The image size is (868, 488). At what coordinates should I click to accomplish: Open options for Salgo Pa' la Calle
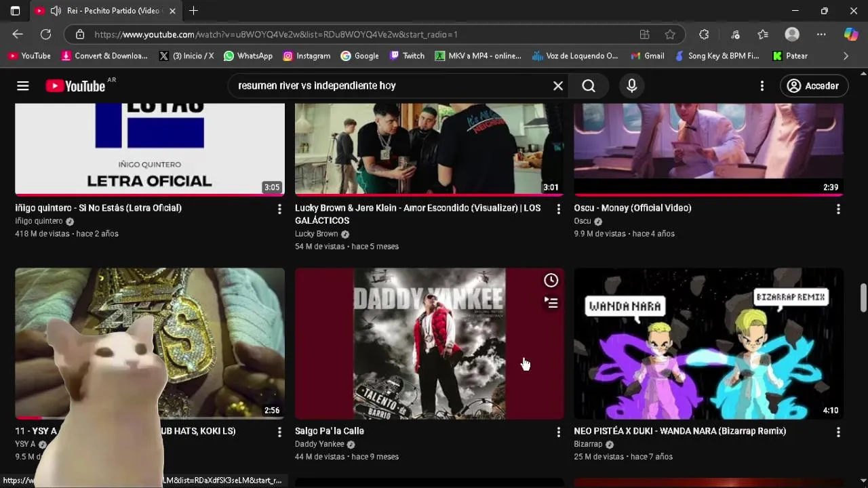click(x=558, y=432)
